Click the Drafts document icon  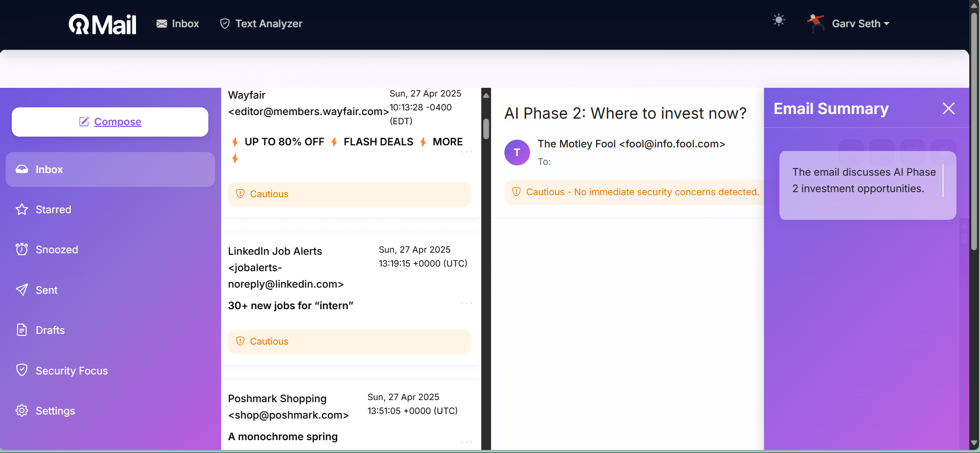point(22,330)
